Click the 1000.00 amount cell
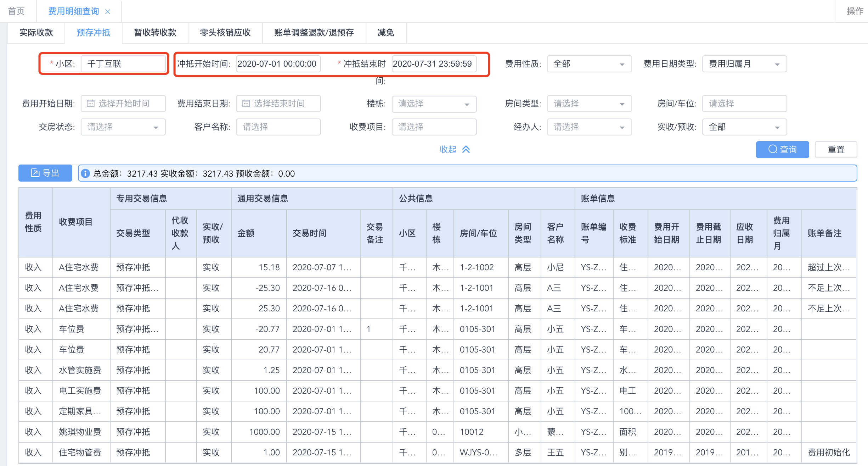Viewport: 868px width, 466px height. pyautogui.click(x=259, y=432)
